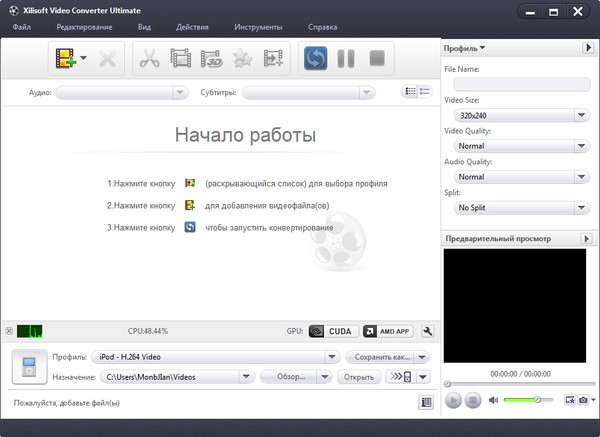
Task: Click the iPod profile device icon
Action: [x=26, y=367]
